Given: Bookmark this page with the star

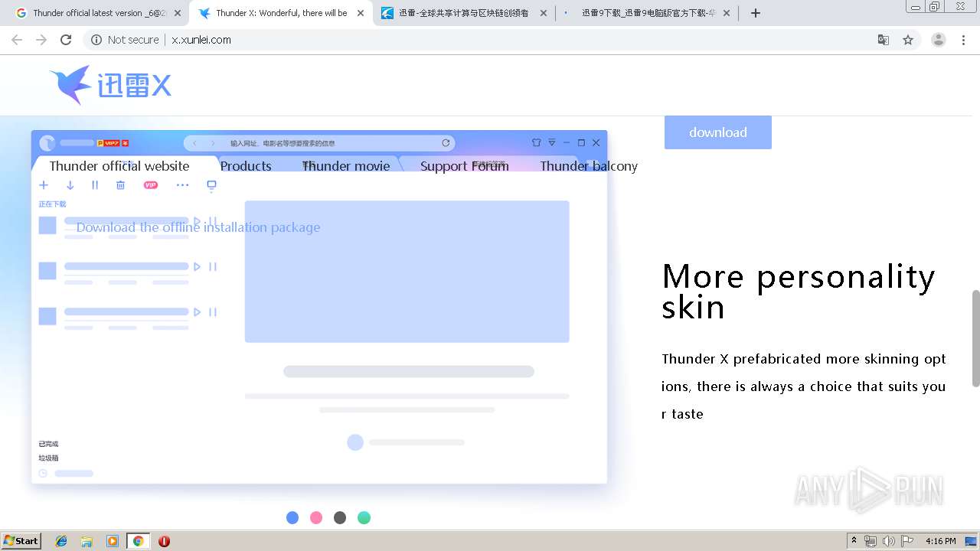Looking at the screenshot, I should coord(908,40).
